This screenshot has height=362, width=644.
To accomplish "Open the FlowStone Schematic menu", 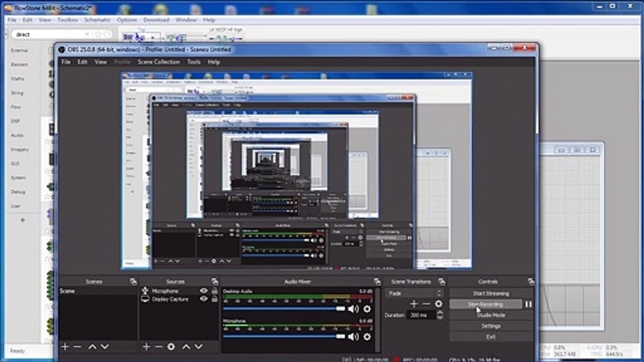I will 97,20.
